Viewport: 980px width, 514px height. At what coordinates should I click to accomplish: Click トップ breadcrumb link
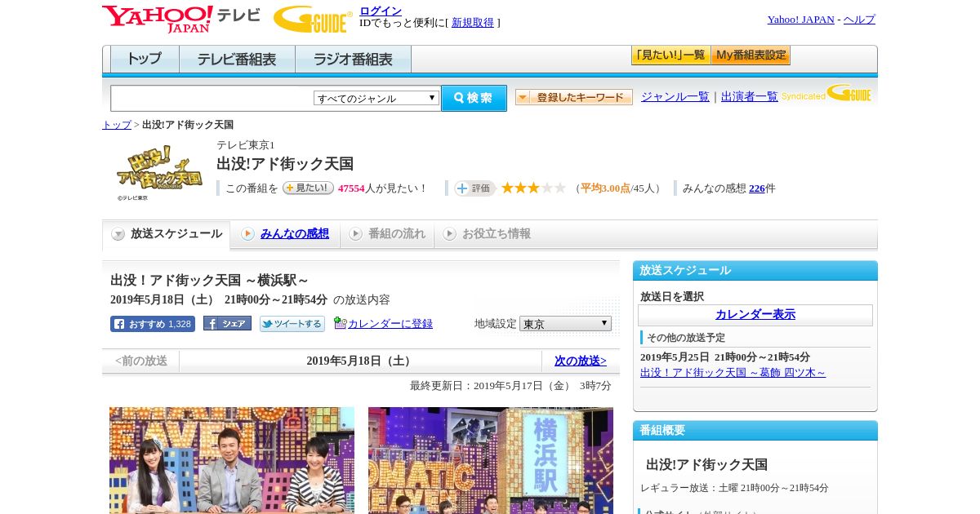[x=117, y=125]
